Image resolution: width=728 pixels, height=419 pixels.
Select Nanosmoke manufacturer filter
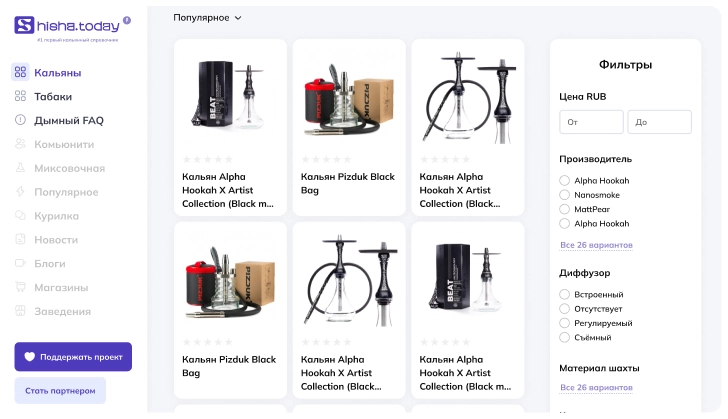pos(565,195)
